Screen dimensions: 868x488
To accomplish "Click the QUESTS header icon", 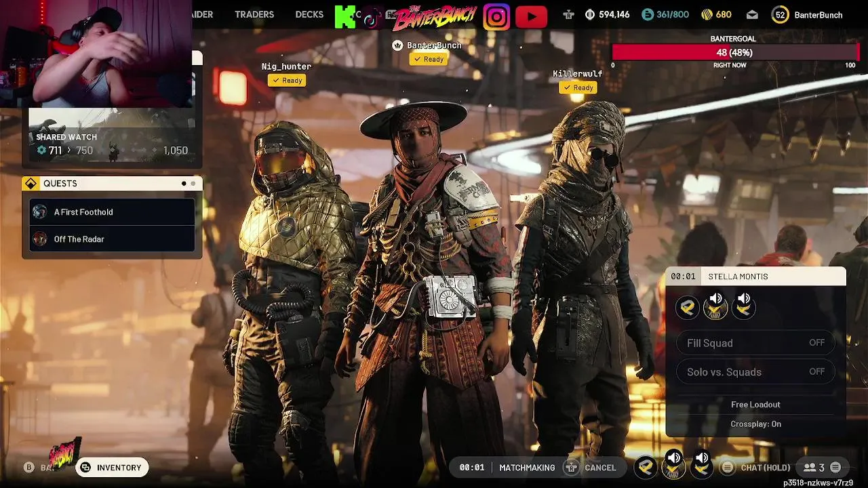I will click(x=31, y=184).
